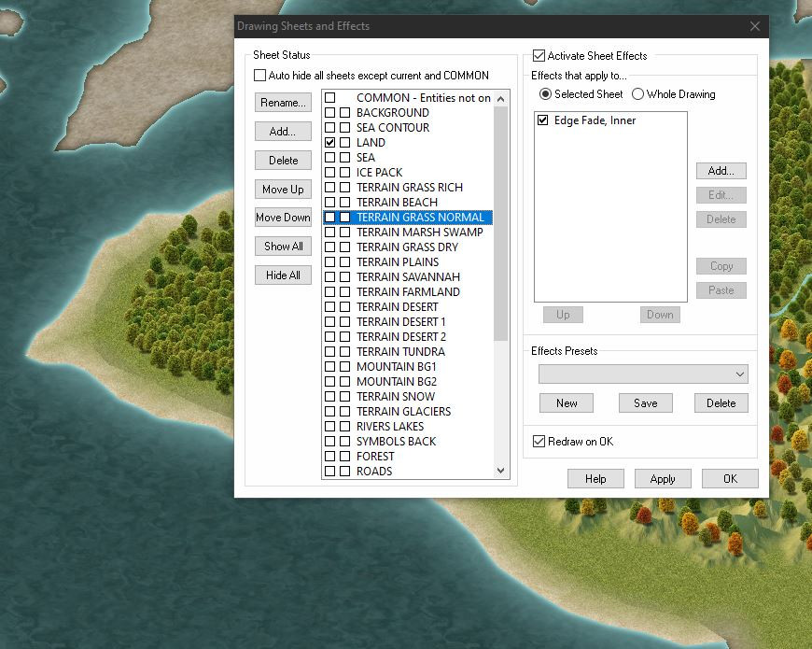Viewport: 812px width, 649px height.
Task: Select the RIVERS LAKES sheet entry
Action: (x=389, y=427)
